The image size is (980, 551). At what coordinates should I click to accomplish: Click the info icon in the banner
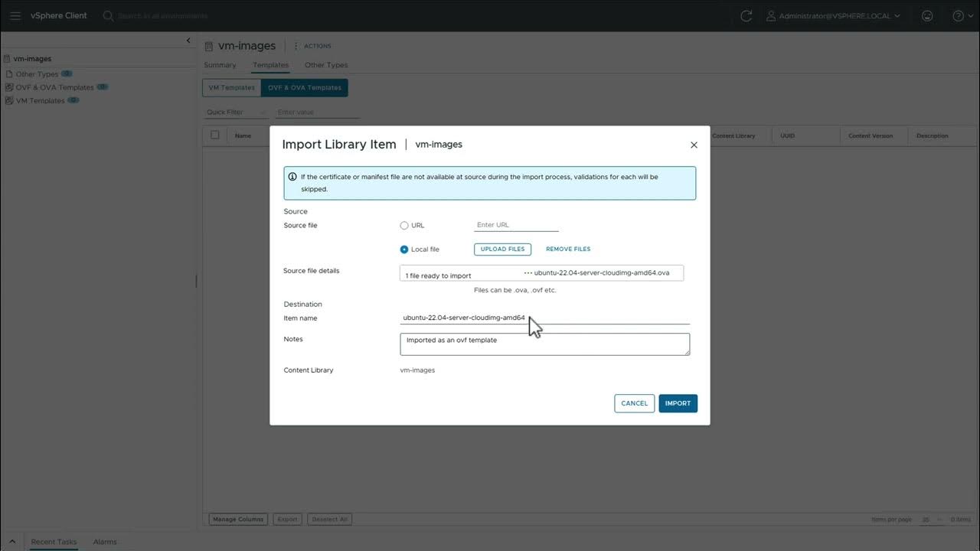pos(292,177)
